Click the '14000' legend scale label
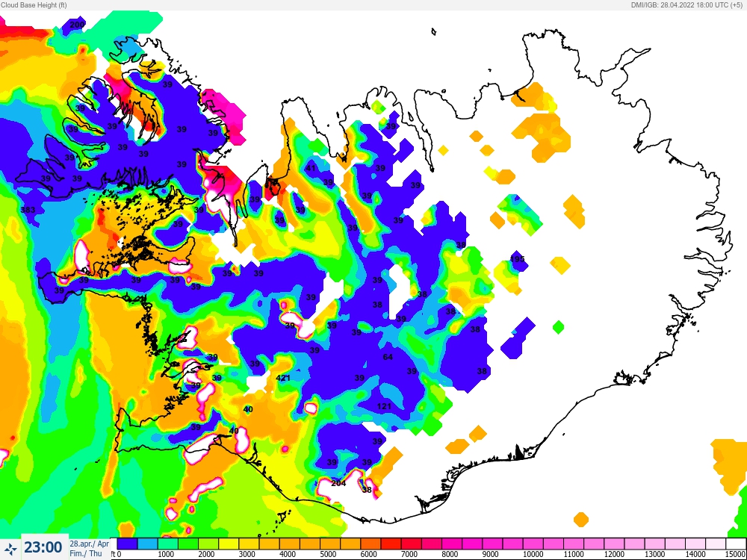The height and width of the screenshot is (560, 747). 695,554
